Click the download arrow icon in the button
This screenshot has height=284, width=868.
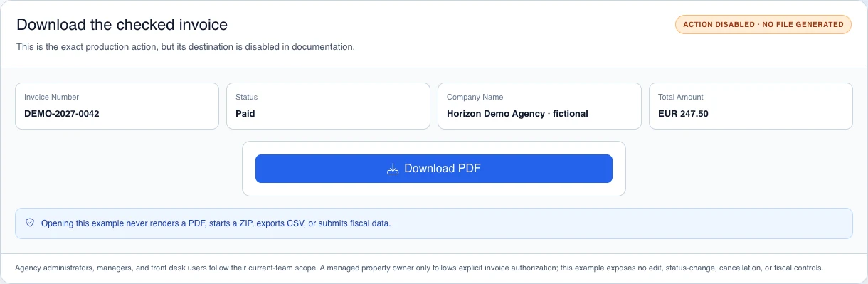393,169
